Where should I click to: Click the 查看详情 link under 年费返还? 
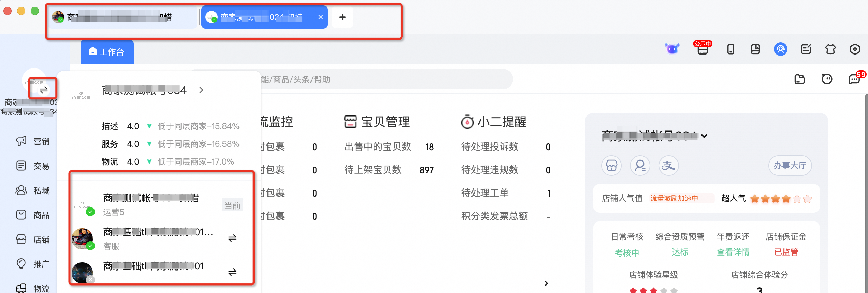pyautogui.click(x=733, y=252)
